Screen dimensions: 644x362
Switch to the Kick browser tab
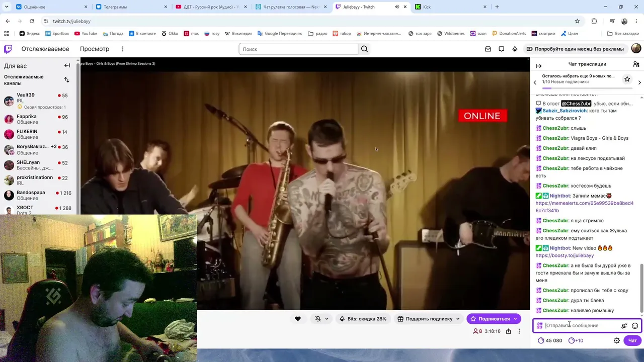tap(451, 7)
